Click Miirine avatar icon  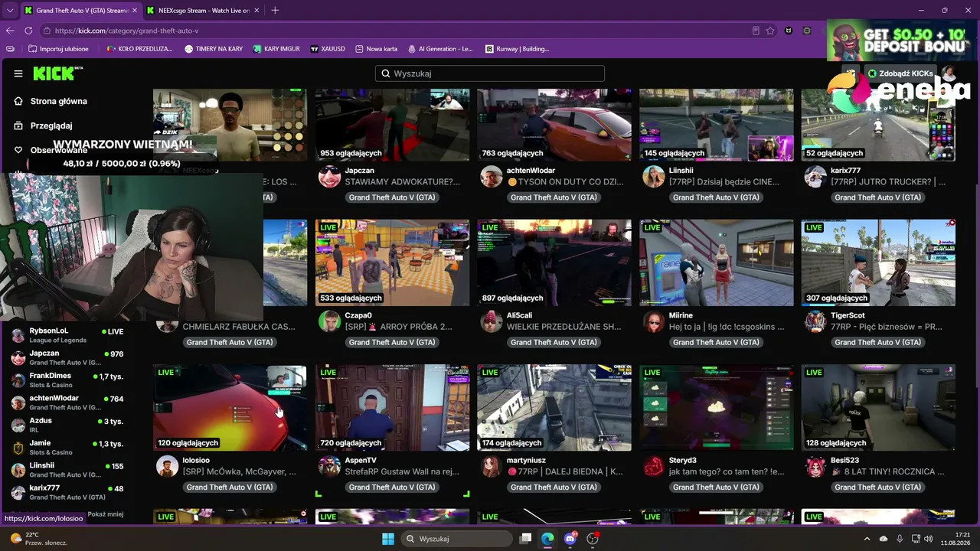coord(654,321)
